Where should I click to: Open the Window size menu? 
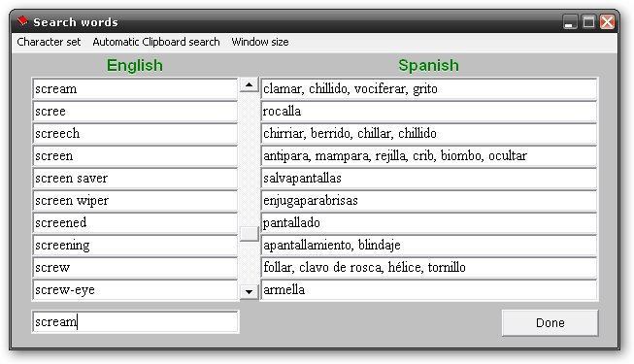260,42
